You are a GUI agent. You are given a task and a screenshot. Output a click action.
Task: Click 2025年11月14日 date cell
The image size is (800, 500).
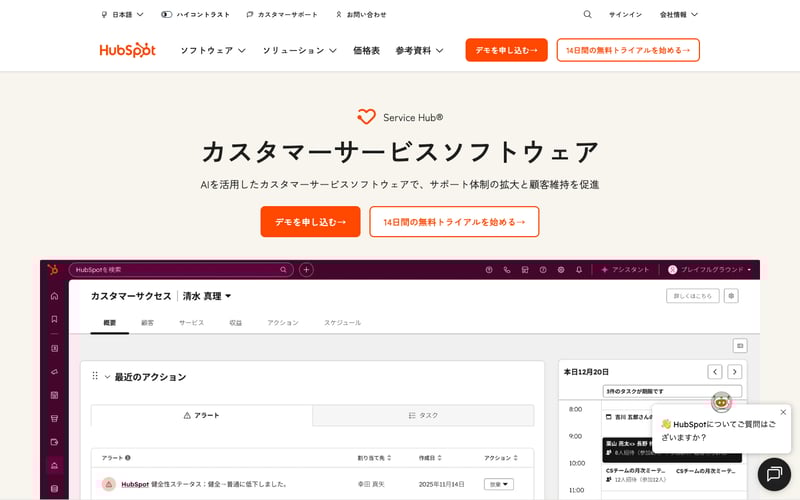coord(441,484)
